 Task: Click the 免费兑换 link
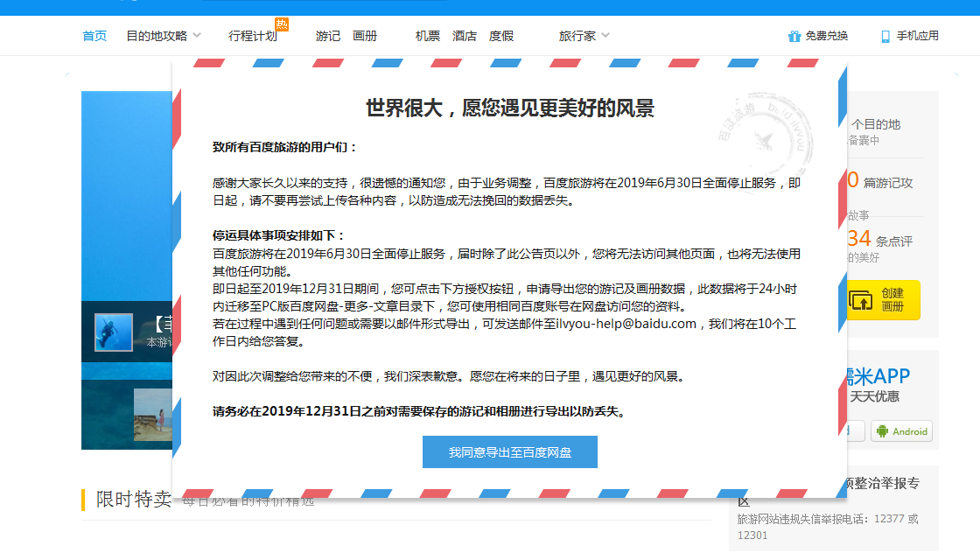click(826, 36)
